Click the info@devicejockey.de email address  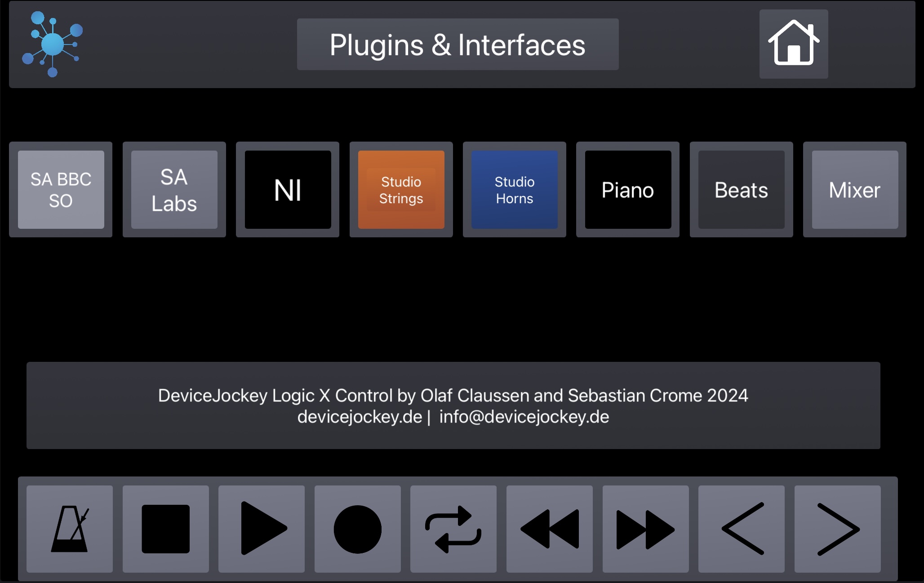[x=524, y=417]
